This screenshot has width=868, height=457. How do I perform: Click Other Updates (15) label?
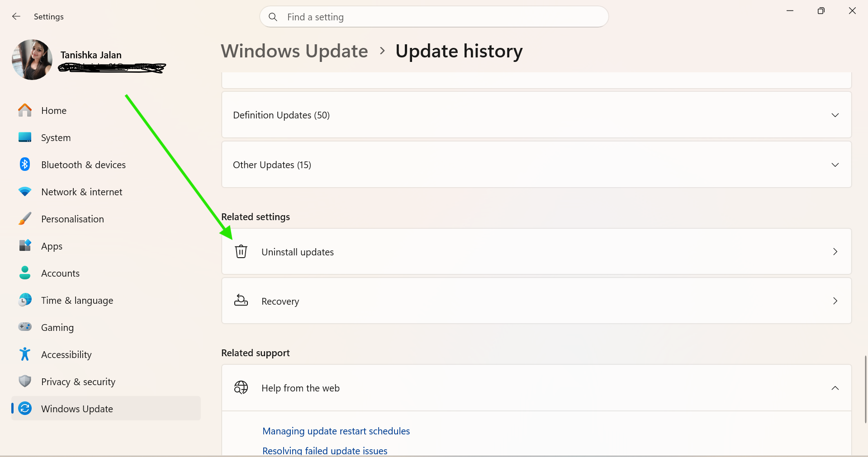pyautogui.click(x=272, y=165)
